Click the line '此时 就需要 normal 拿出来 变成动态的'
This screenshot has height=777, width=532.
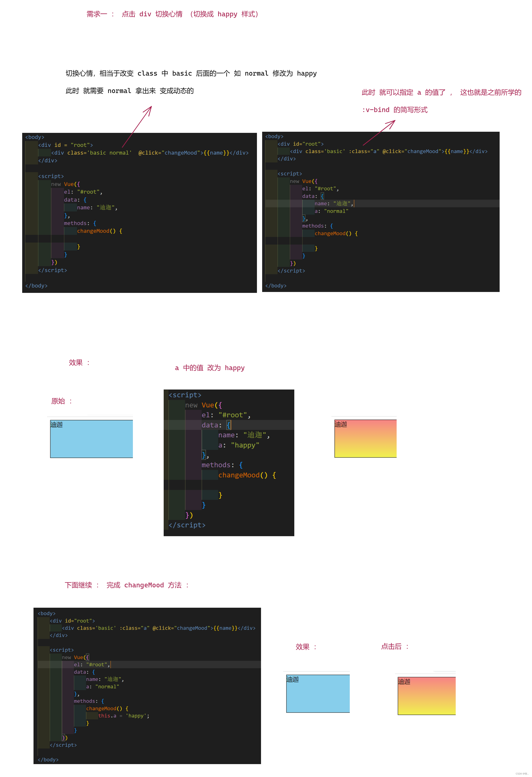pyautogui.click(x=129, y=91)
